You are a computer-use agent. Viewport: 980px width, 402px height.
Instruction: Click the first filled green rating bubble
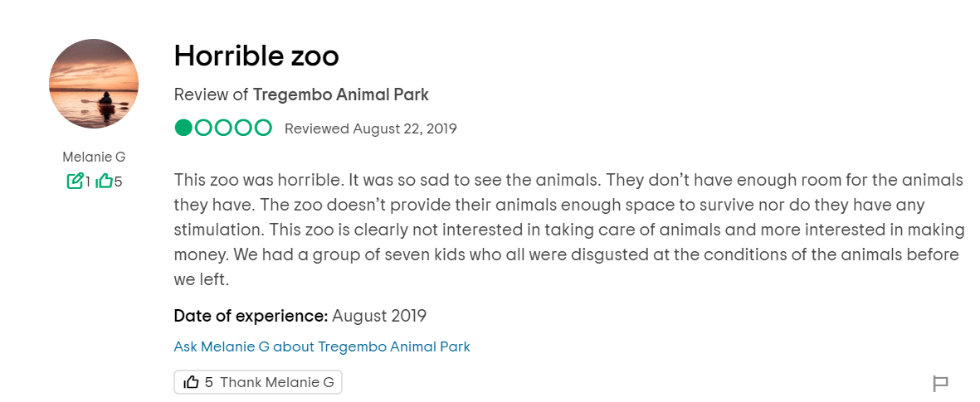click(x=183, y=128)
